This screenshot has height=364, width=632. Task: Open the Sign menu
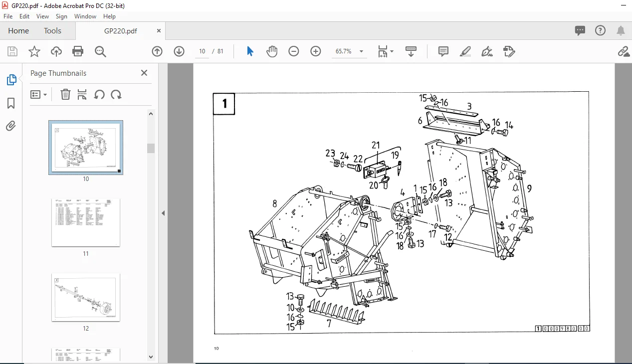coord(61,16)
